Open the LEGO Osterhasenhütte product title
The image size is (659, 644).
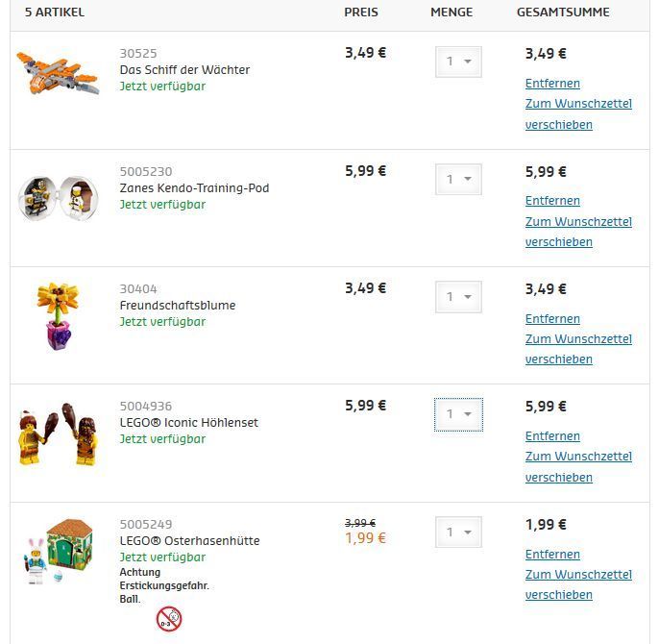(x=189, y=541)
